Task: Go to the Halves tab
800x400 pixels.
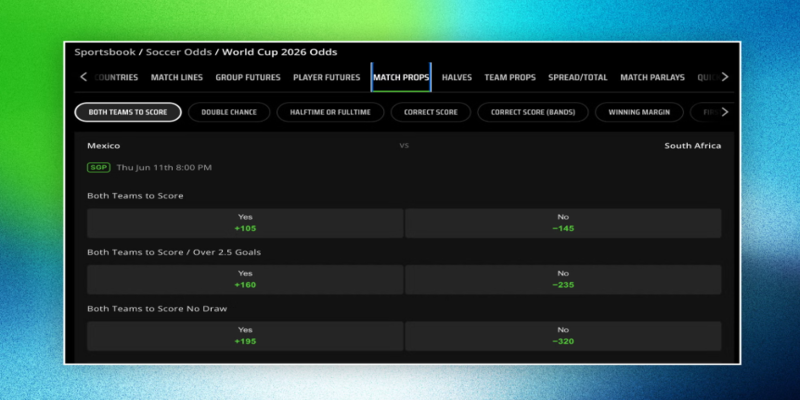Action: pos(457,78)
